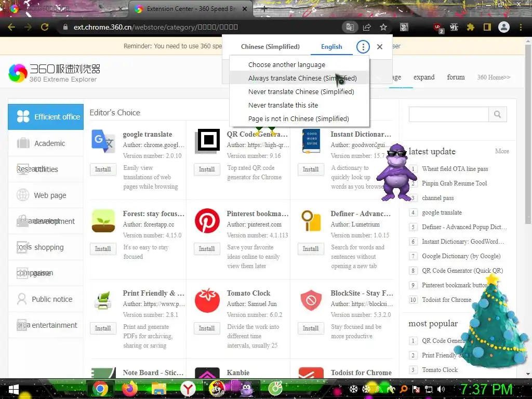Open File Explorer from the taskbar
Screen dimensions: 532x399
(x=158, y=389)
